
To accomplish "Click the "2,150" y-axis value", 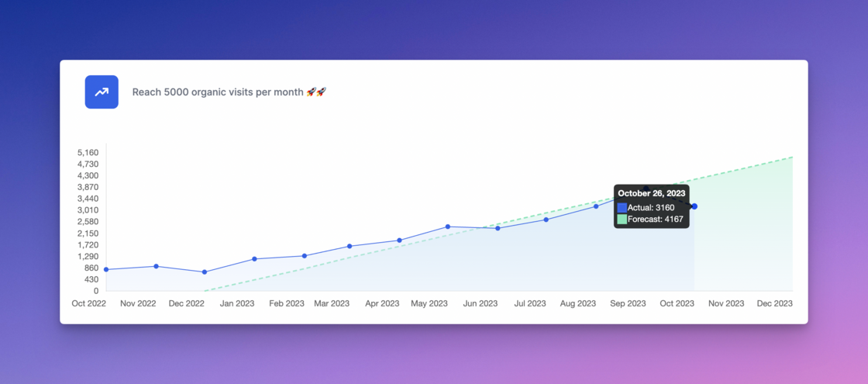I will point(88,234).
